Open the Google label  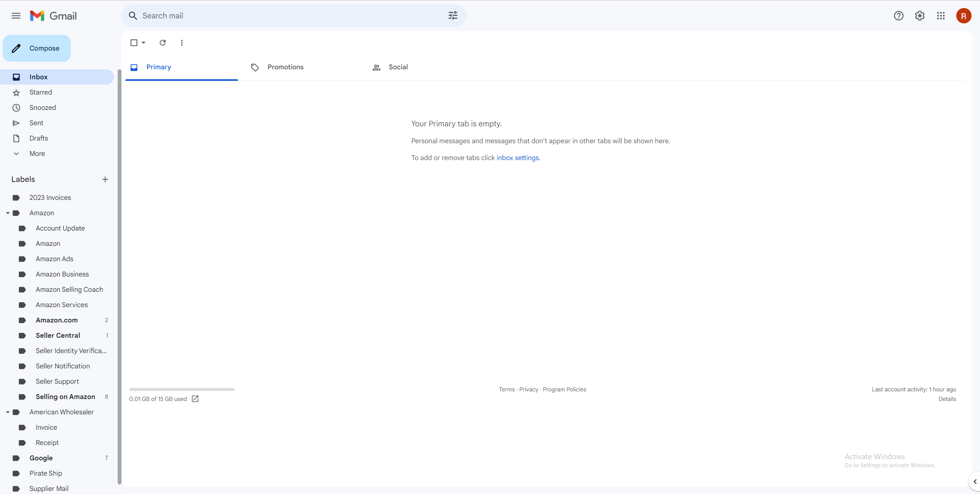coord(57,458)
